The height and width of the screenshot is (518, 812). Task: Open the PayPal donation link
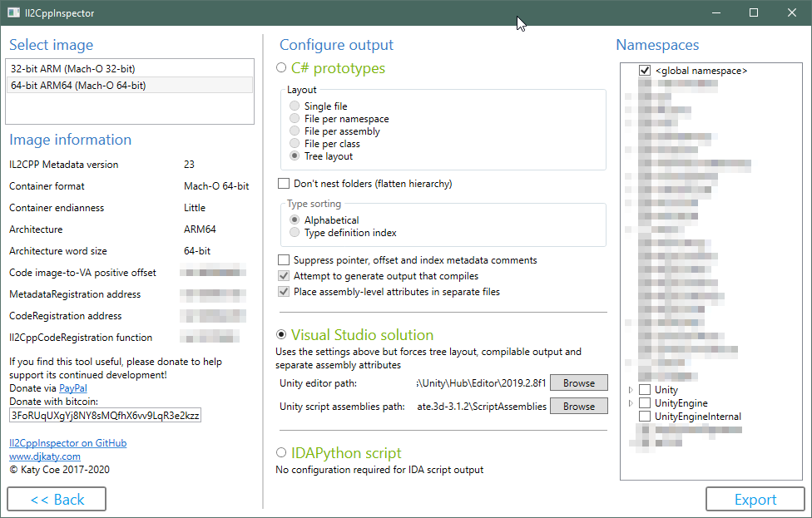(72, 387)
